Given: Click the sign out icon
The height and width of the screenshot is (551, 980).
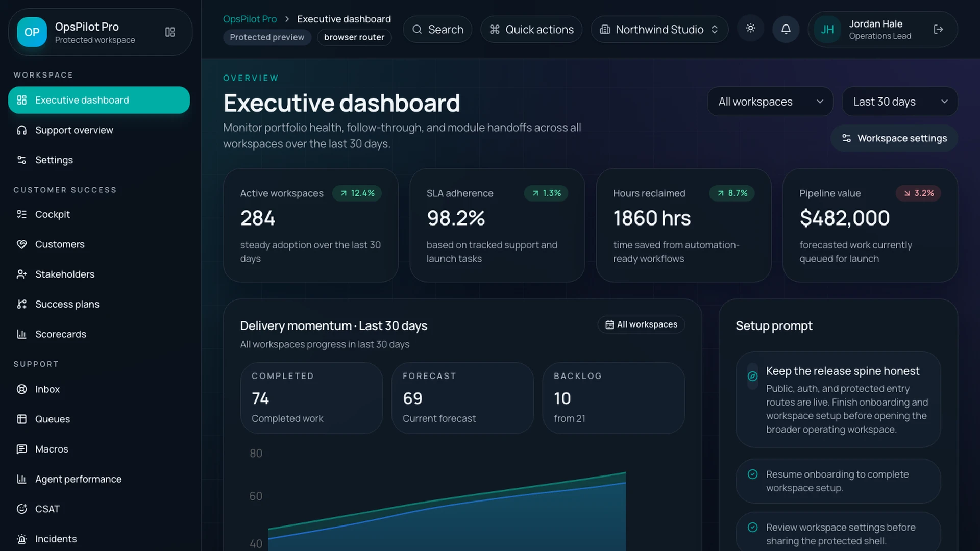Looking at the screenshot, I should 938,29.
